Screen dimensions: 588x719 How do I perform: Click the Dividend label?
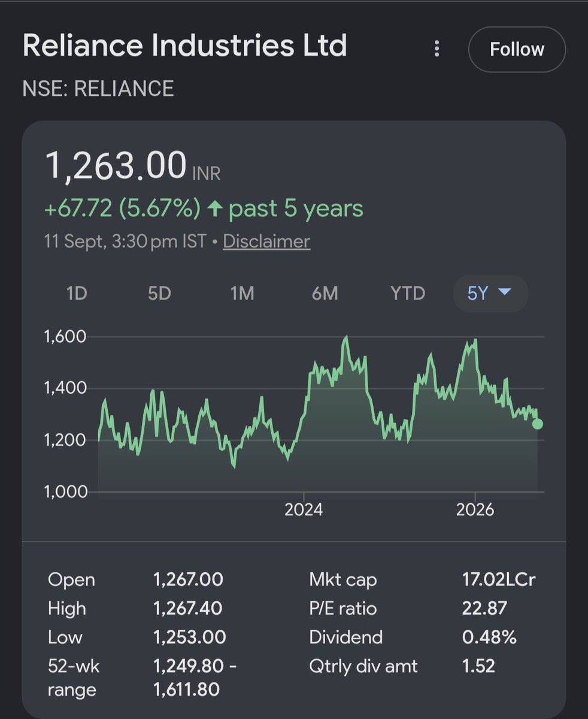click(345, 637)
